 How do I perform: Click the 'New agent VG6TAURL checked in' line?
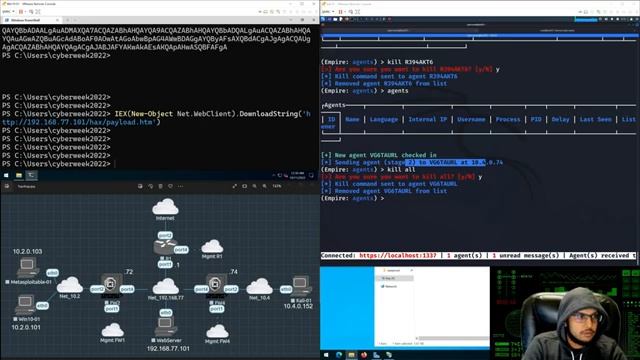point(378,155)
